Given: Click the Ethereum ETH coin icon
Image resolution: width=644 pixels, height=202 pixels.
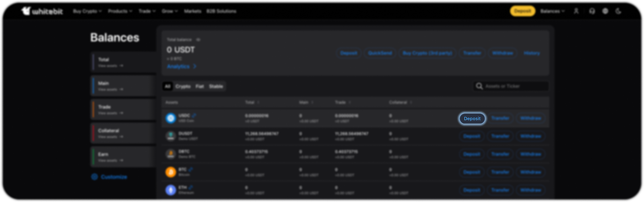Looking at the screenshot, I should click(x=171, y=190).
